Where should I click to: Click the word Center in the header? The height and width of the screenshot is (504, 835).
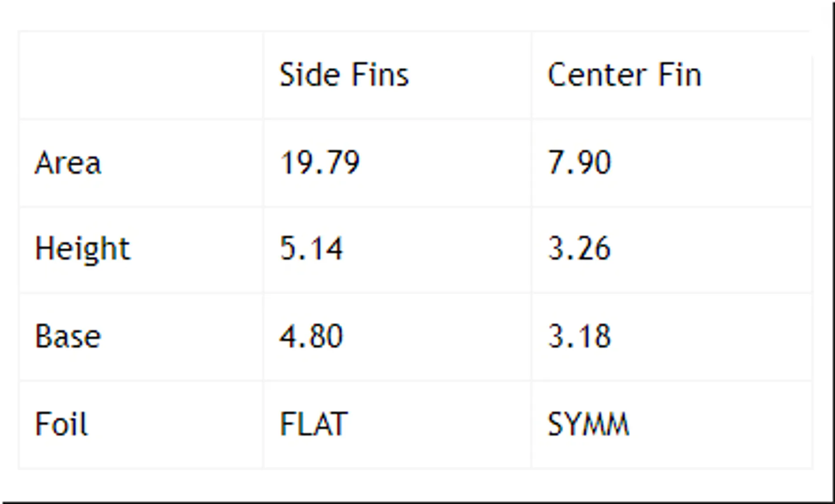[595, 75]
